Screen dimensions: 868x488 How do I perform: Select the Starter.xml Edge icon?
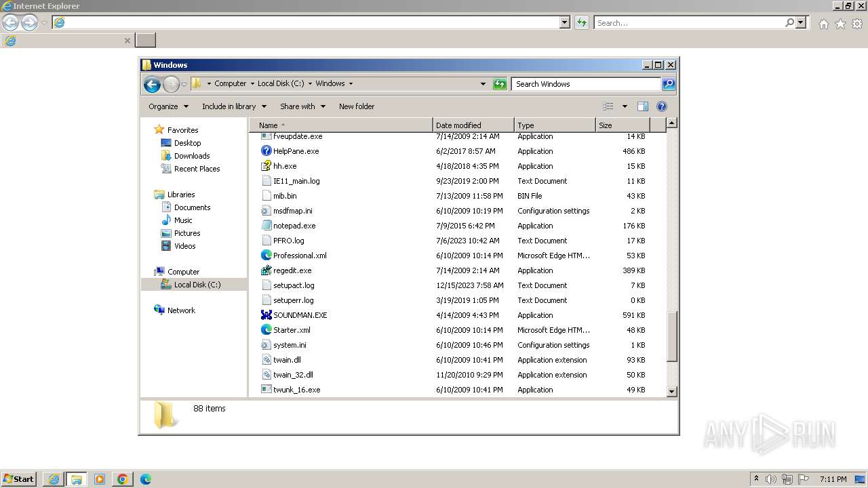coord(267,330)
